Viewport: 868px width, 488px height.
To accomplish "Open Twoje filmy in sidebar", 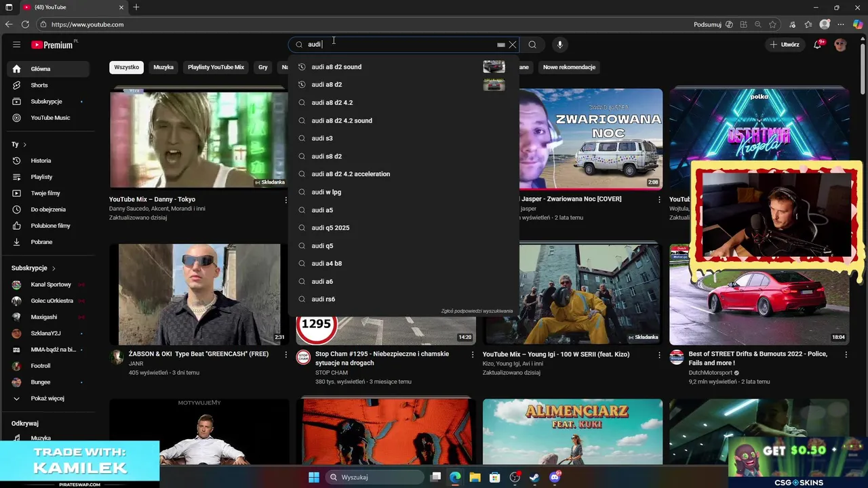I will click(48, 193).
